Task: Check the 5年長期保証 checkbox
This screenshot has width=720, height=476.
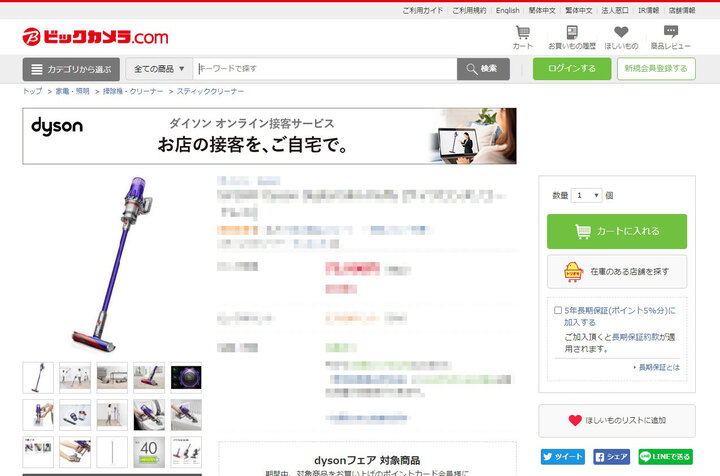Action: 558,311
